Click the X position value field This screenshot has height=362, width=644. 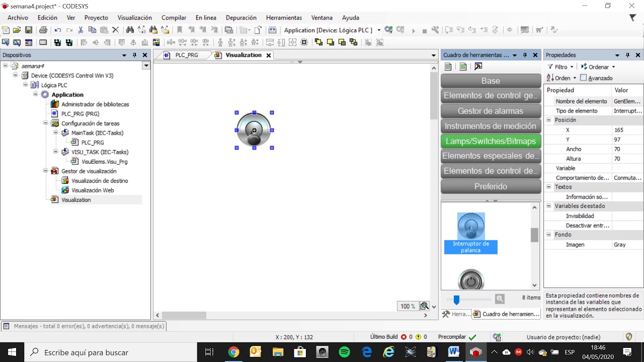tap(627, 130)
